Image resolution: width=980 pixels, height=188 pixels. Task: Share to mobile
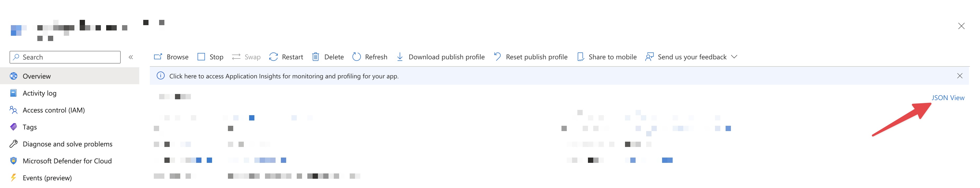tap(607, 57)
